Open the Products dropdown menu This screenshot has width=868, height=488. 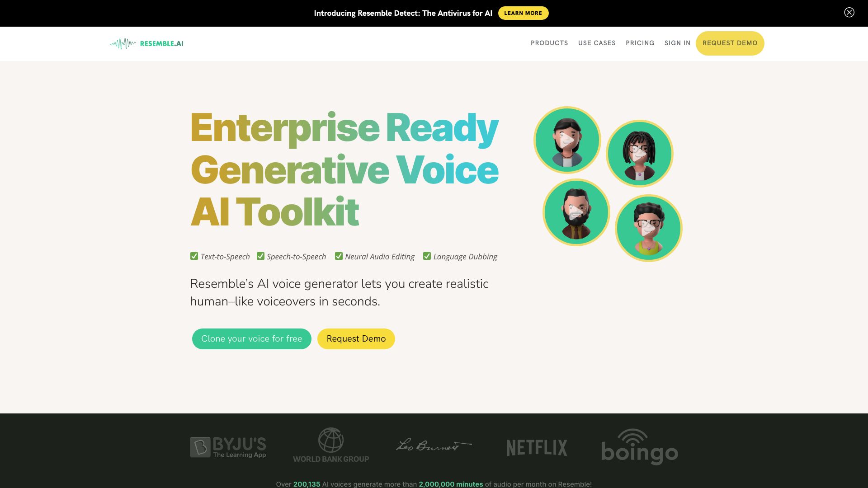pyautogui.click(x=549, y=43)
